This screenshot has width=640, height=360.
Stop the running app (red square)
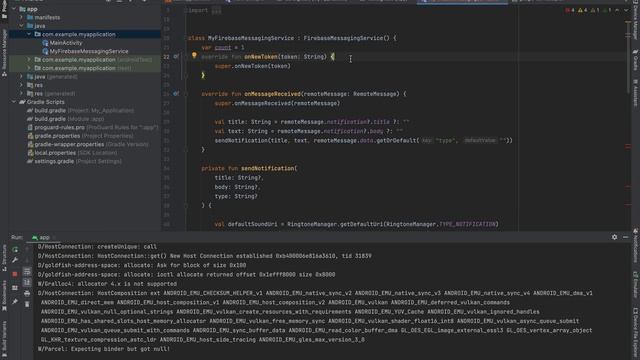click(15, 274)
